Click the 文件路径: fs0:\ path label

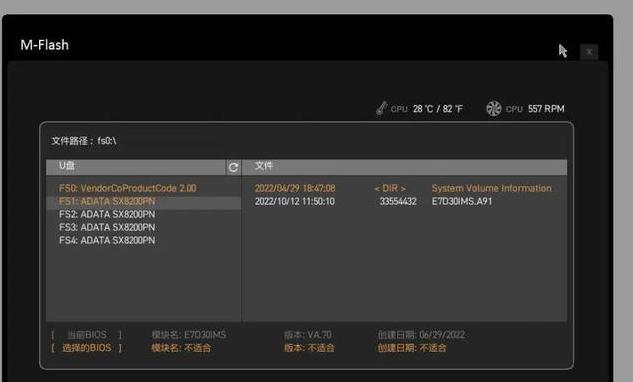84,141
